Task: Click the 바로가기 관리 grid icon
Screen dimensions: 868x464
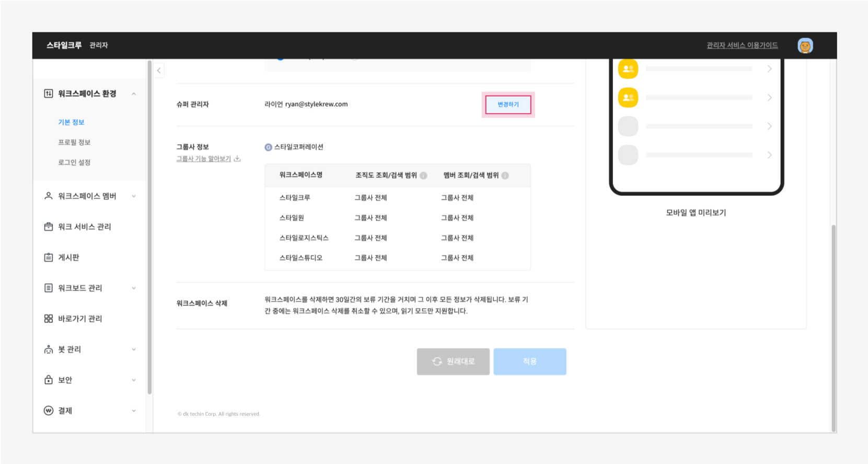Action: point(49,319)
